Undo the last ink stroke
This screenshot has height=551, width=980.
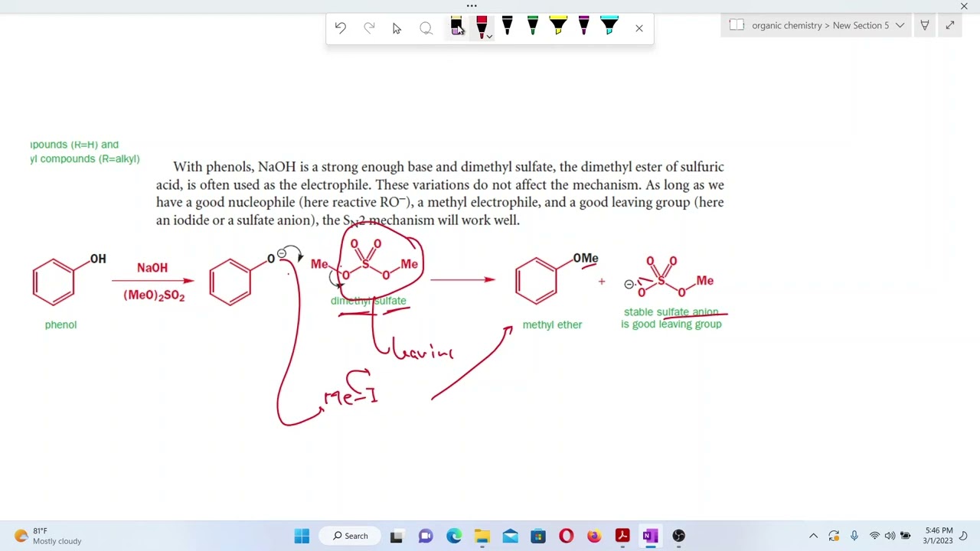click(x=341, y=28)
